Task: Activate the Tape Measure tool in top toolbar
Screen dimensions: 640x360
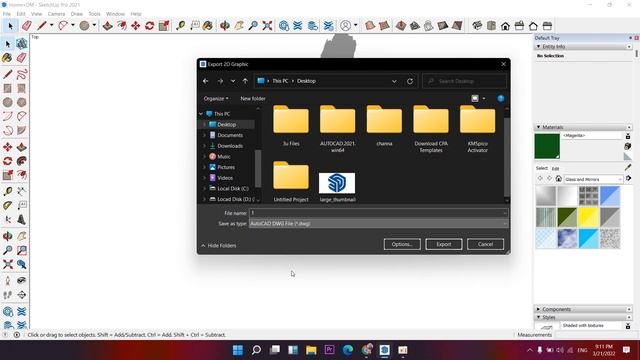Action: pyautogui.click(x=180, y=26)
